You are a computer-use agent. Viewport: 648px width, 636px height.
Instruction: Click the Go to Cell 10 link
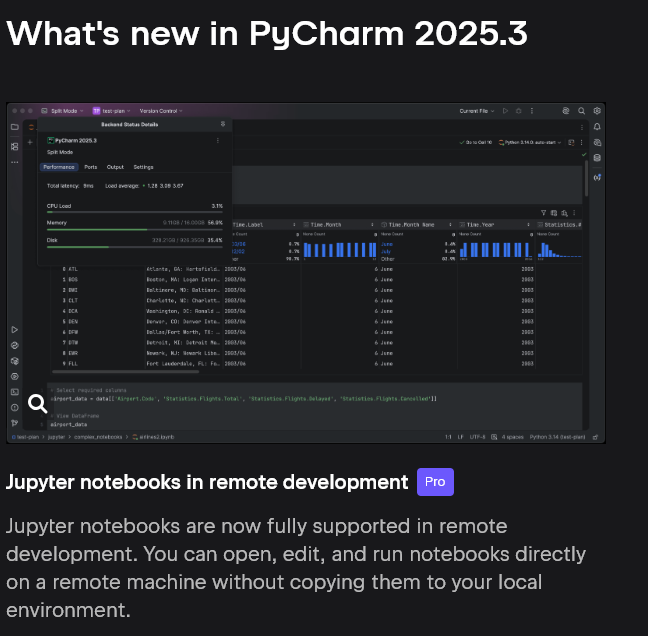click(x=476, y=142)
